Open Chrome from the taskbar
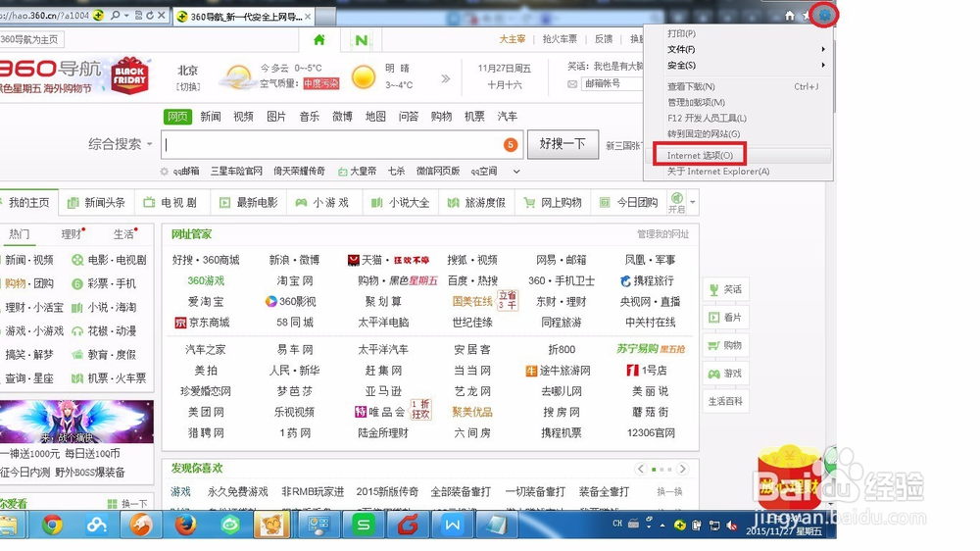 click(53, 525)
